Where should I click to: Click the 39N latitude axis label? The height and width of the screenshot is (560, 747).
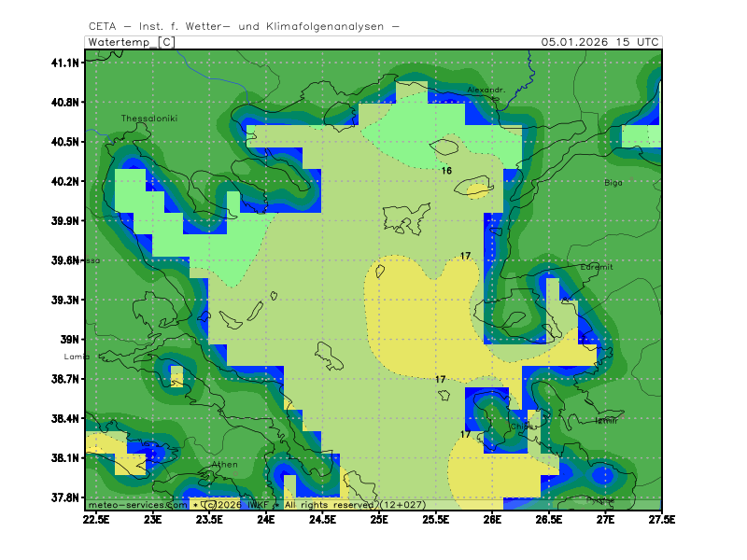(70, 340)
